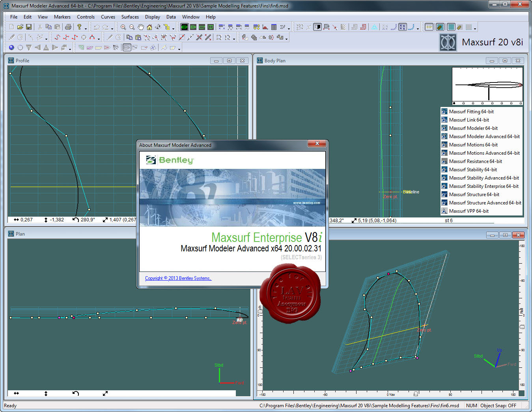Open dropdown arrow after the Assembly icon
The height and width of the screenshot is (412, 532).
point(174,28)
